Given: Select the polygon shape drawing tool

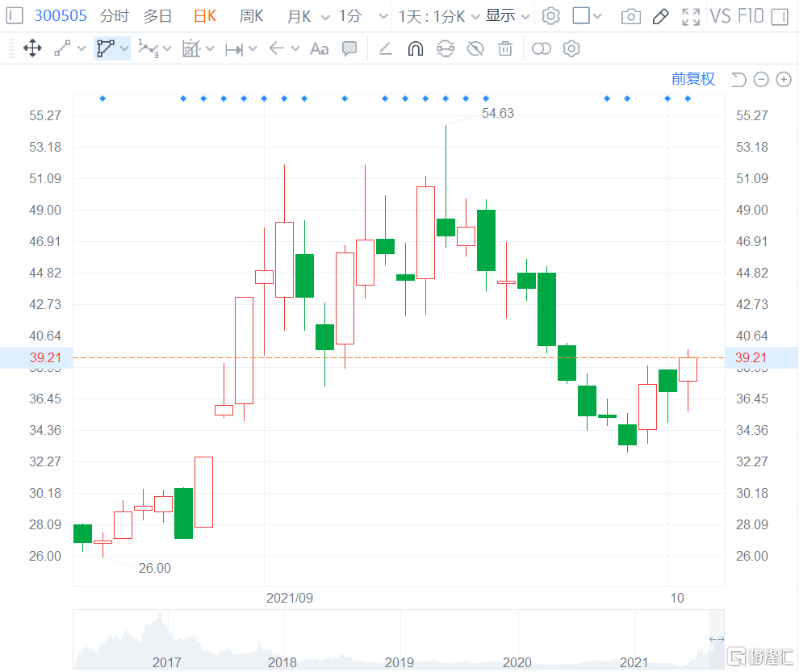Looking at the screenshot, I should (x=105, y=48).
